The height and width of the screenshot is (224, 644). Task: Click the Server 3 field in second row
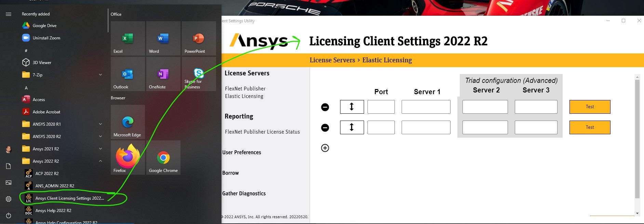coord(536,127)
